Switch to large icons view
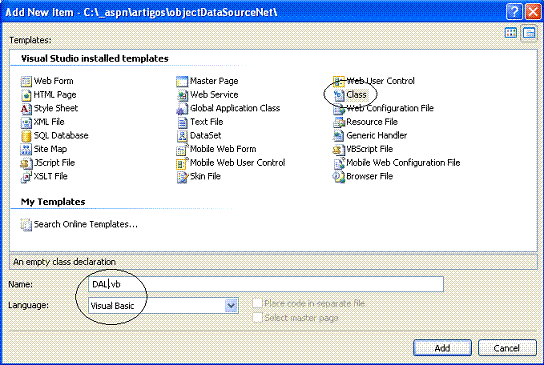This screenshot has height=365, width=544. (x=511, y=33)
